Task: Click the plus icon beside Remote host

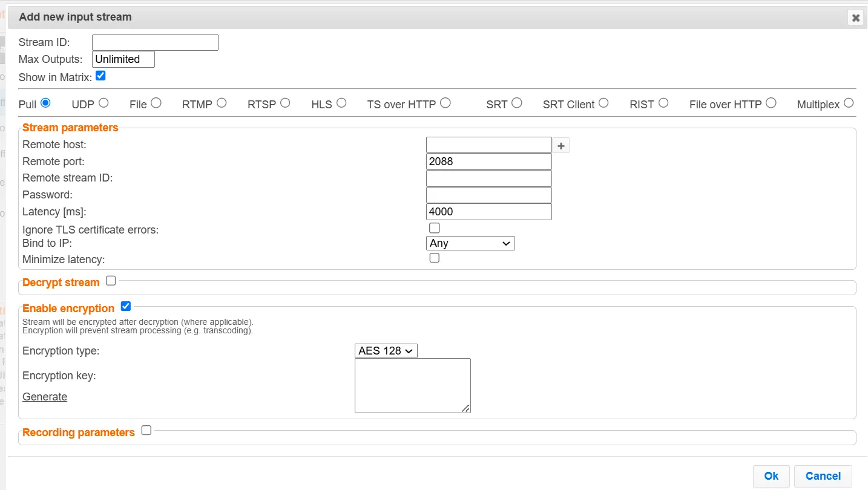Action: (x=561, y=146)
